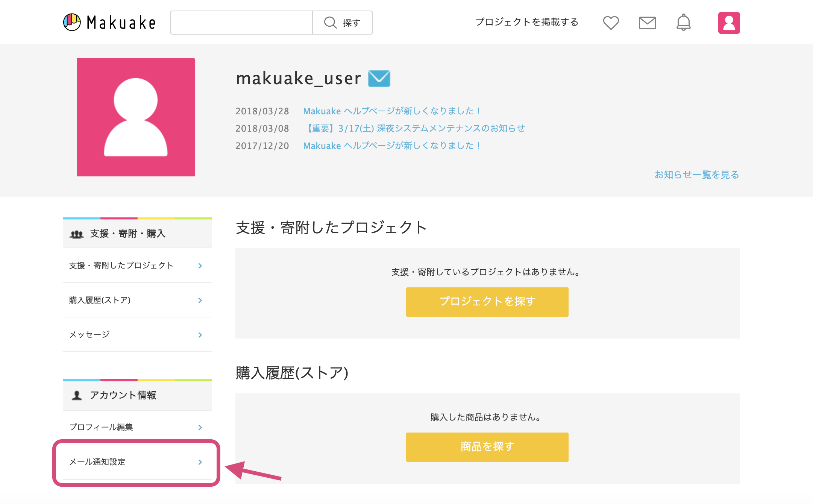Select プロフィール編集 sidebar item
This screenshot has width=813, height=504.
tap(138, 427)
